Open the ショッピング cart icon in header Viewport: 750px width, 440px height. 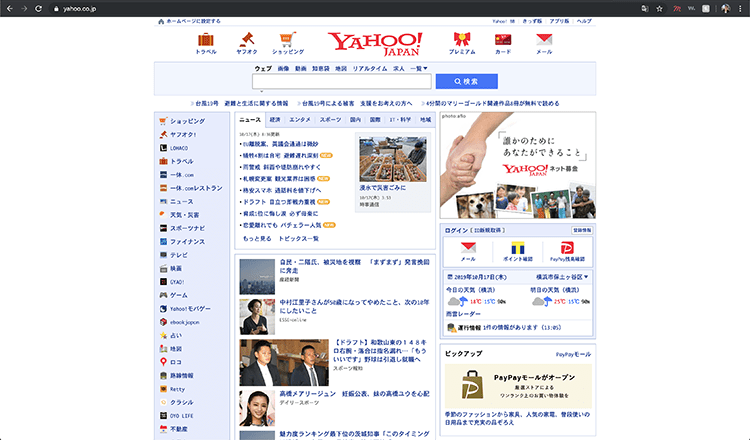point(288,40)
